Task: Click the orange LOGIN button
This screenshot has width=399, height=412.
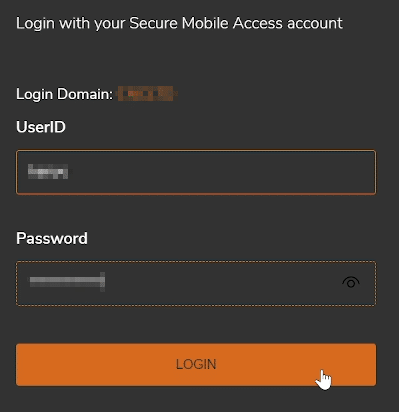Action: click(196, 365)
